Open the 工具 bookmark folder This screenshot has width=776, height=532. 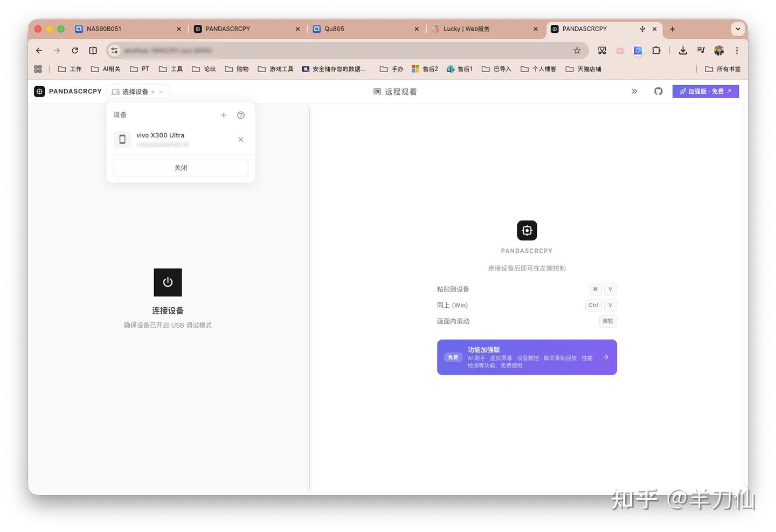point(171,69)
